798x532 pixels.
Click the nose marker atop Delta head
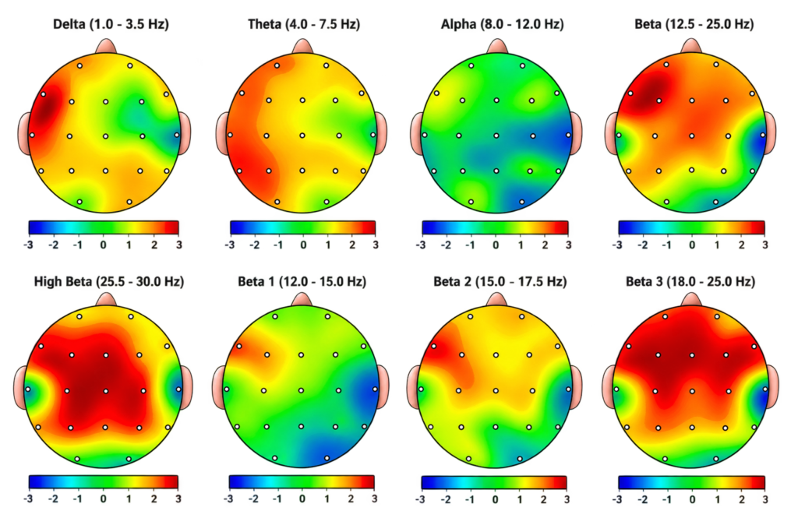(106, 46)
